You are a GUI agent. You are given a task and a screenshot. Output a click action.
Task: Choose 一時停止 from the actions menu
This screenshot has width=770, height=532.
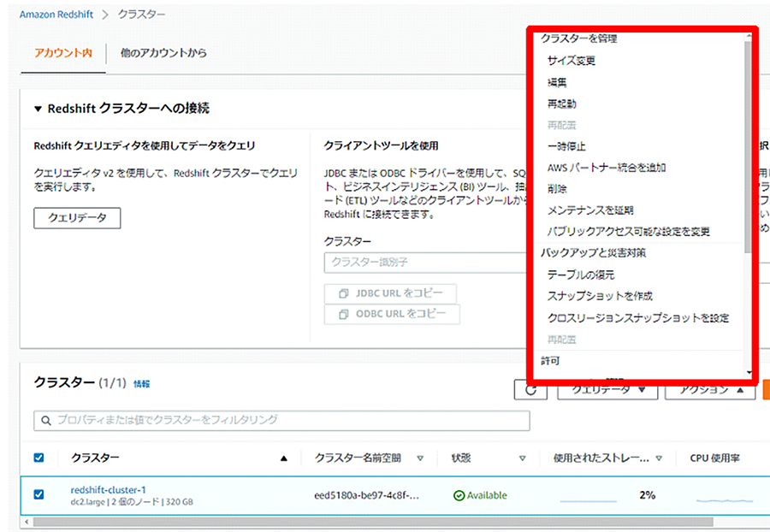566,147
